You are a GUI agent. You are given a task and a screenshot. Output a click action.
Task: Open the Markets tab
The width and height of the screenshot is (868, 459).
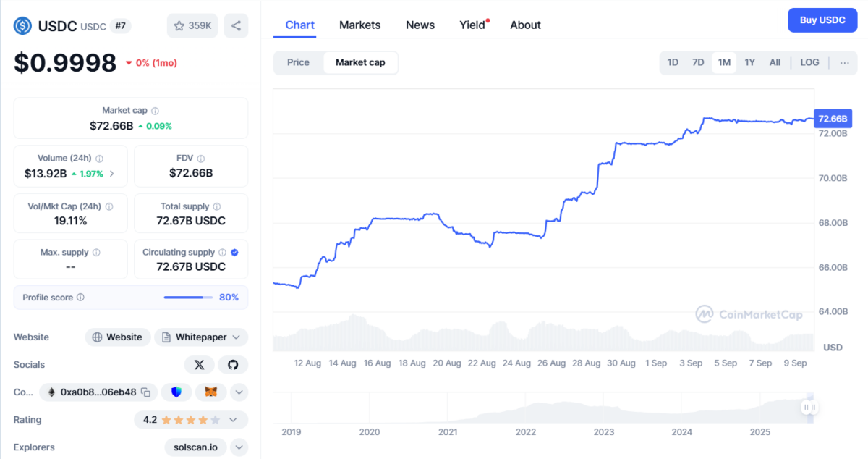point(359,25)
